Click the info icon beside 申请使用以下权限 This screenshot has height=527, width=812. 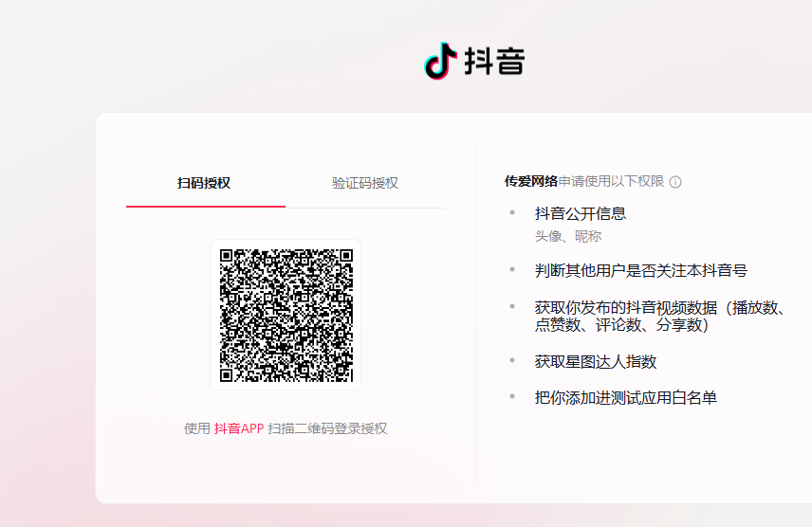pos(675,182)
